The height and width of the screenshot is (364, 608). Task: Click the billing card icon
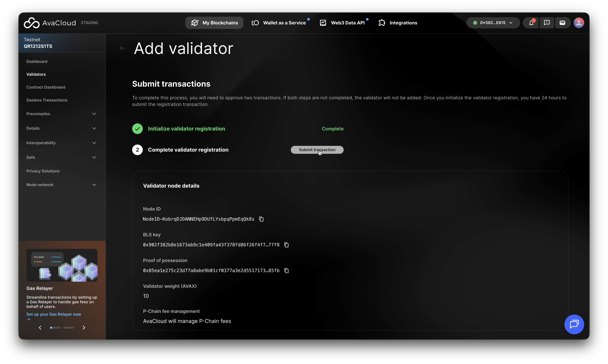(562, 23)
